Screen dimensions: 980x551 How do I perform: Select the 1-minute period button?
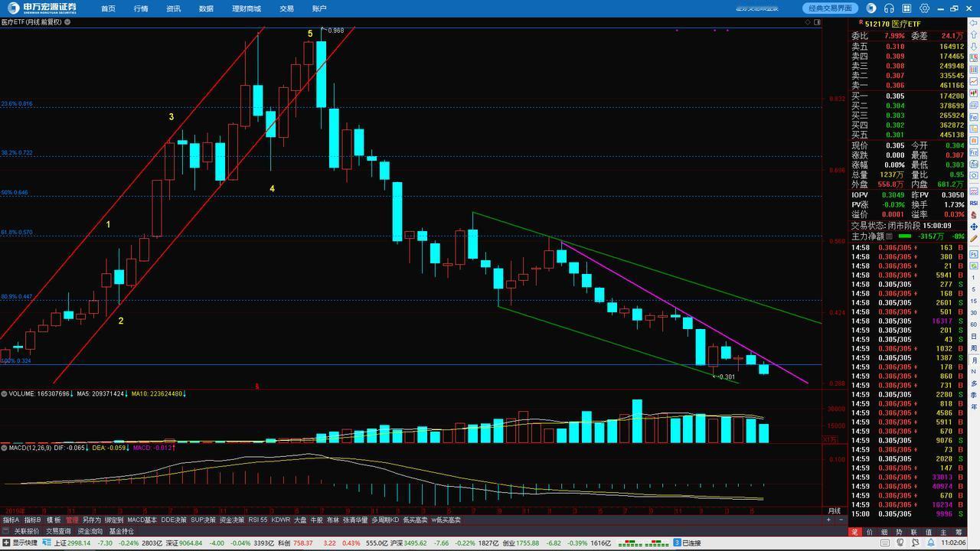[974, 277]
